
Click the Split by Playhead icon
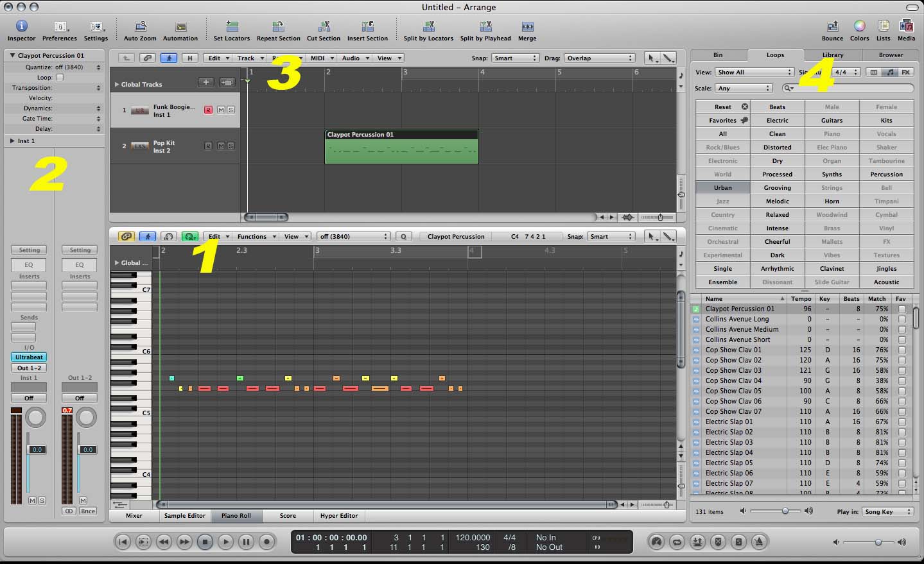tap(485, 26)
